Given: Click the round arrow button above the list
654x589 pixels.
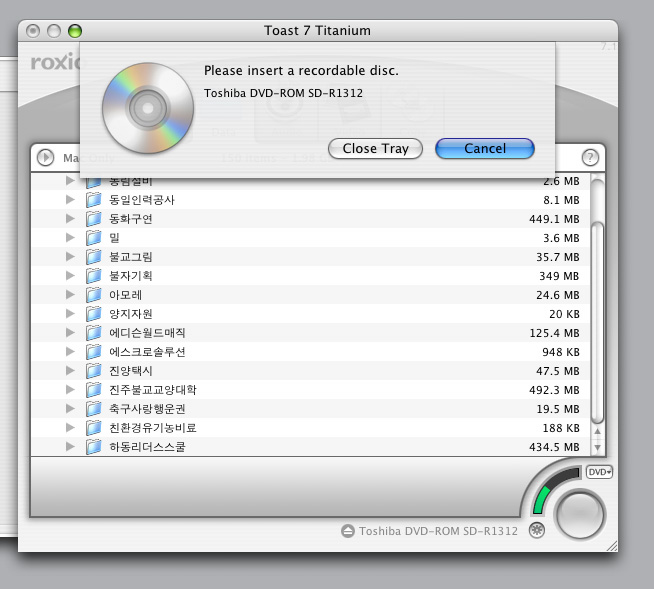Looking at the screenshot, I should [45, 157].
